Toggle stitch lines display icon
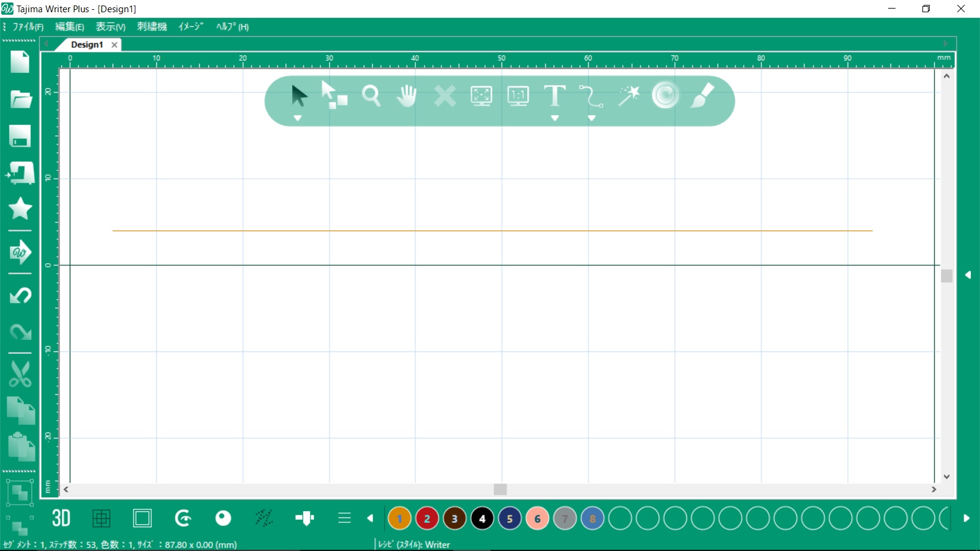 264,519
